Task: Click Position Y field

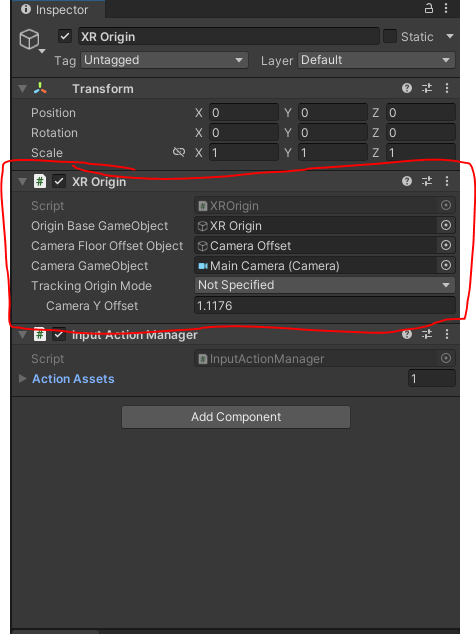Action: tap(333, 113)
